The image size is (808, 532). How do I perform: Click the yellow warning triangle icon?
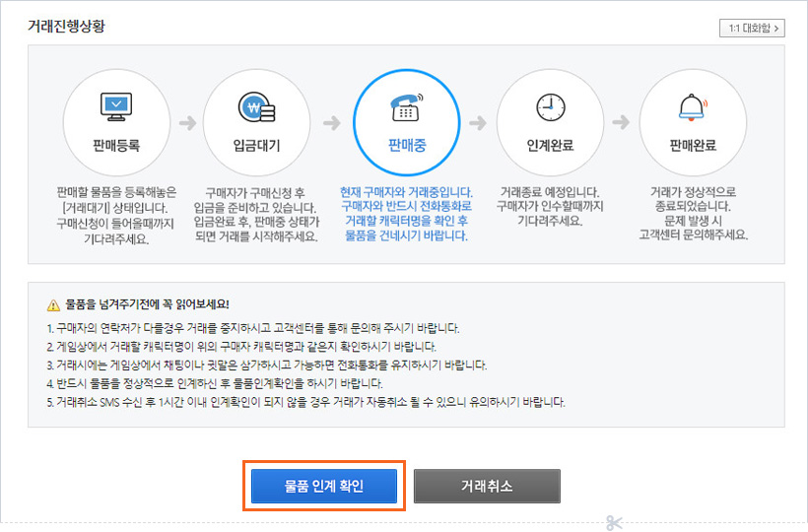(53, 304)
